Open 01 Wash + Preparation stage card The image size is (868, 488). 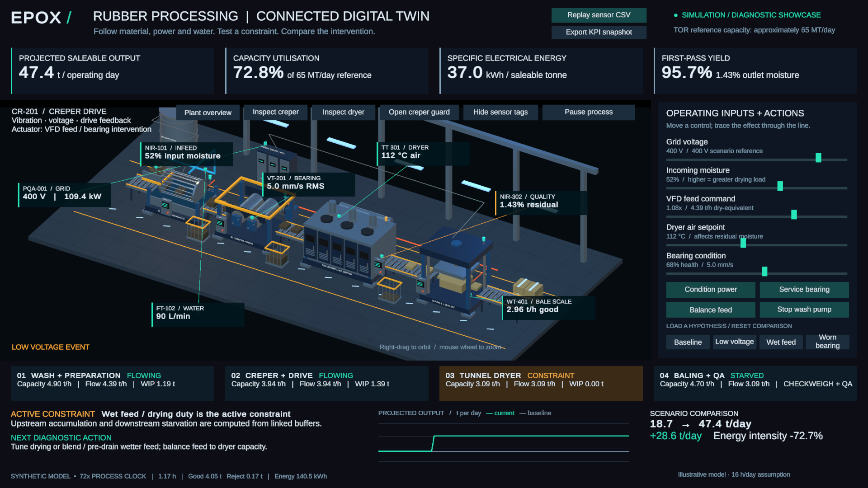[113, 384]
